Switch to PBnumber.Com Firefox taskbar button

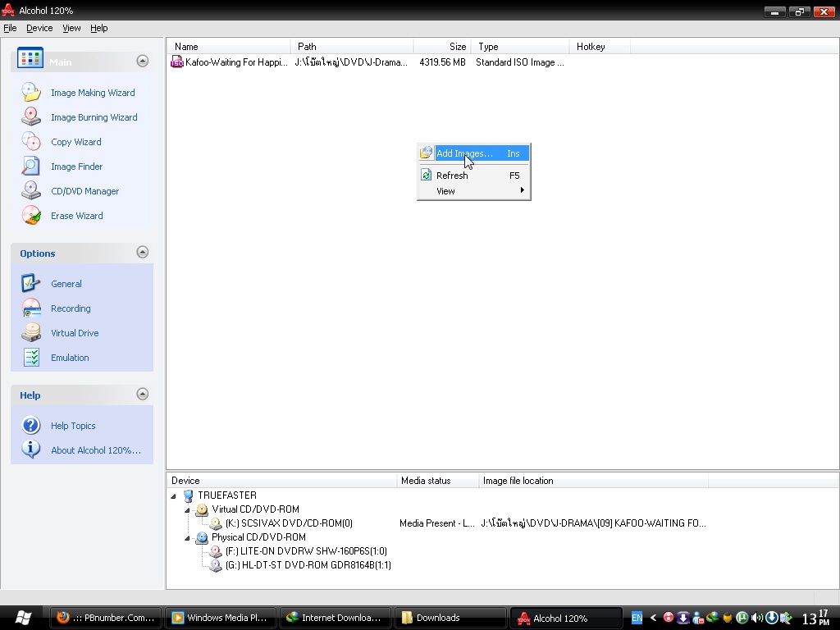point(106,618)
